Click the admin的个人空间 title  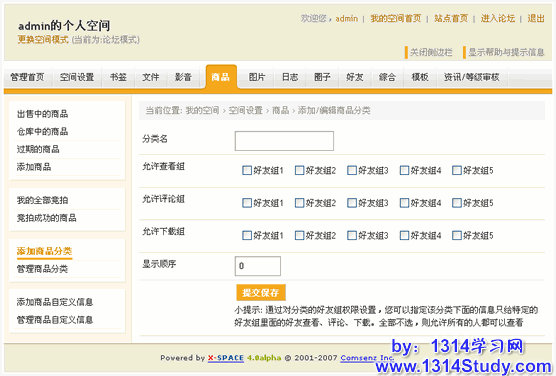64,26
